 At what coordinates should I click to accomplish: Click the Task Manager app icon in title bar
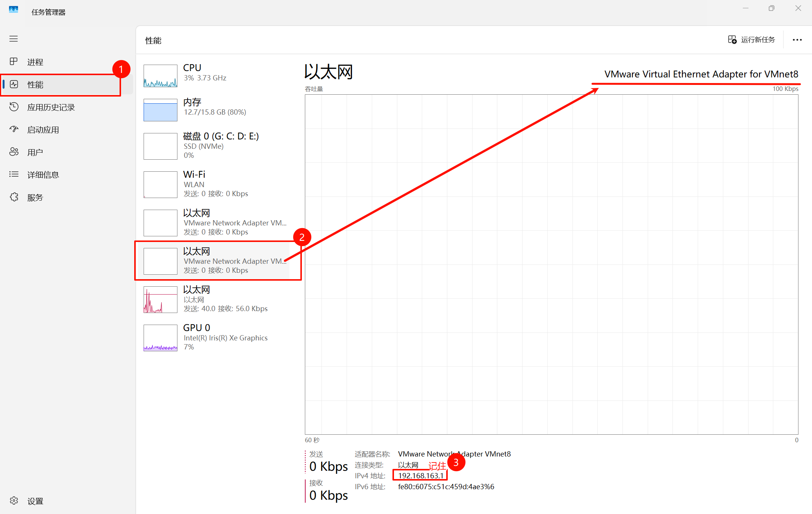14,10
